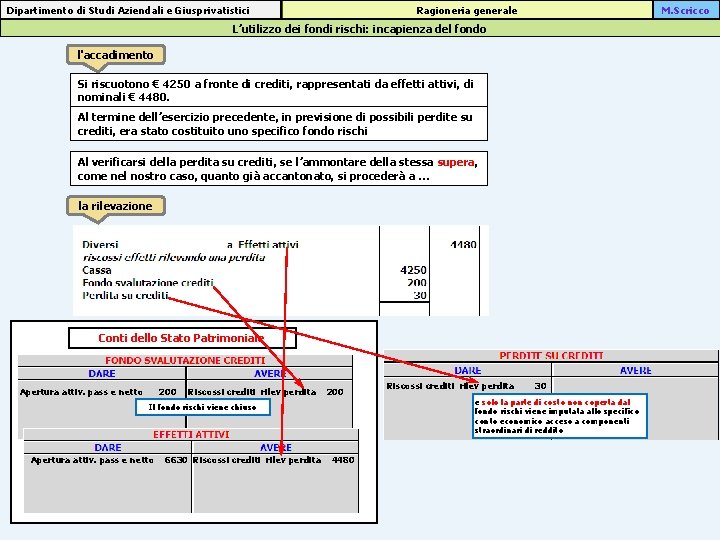
Task: Click 'Apertura attiv. pass e netto 200' entry
Action: (x=98, y=392)
